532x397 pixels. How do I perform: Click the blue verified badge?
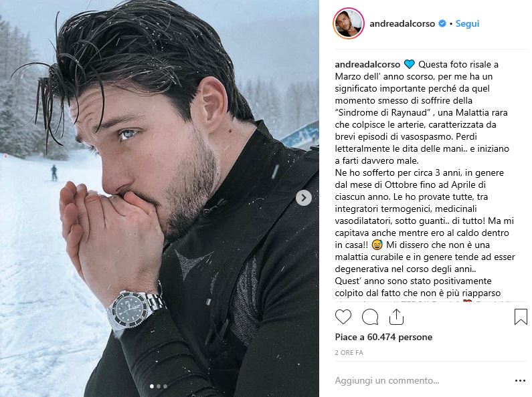pos(442,24)
